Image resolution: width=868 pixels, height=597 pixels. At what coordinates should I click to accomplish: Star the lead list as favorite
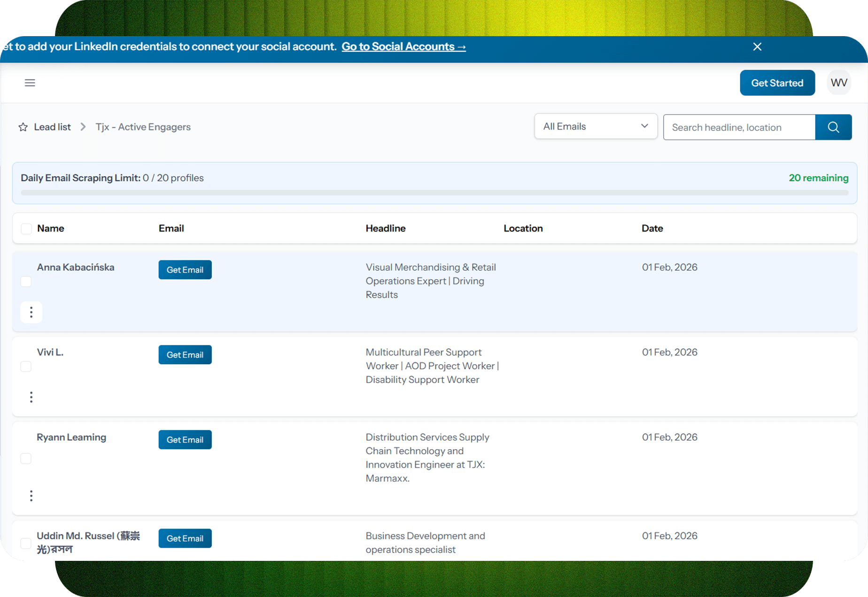pyautogui.click(x=23, y=127)
